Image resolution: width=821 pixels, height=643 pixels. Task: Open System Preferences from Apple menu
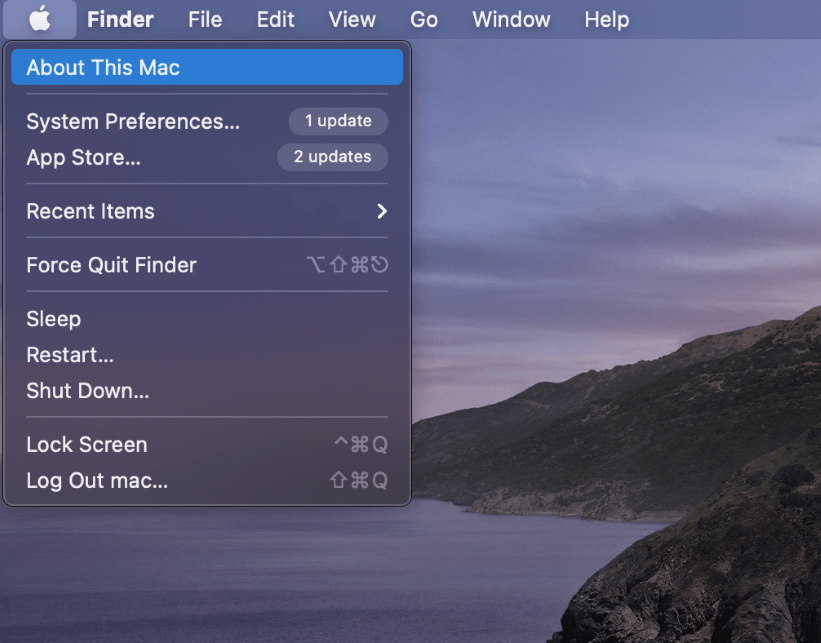coord(133,122)
